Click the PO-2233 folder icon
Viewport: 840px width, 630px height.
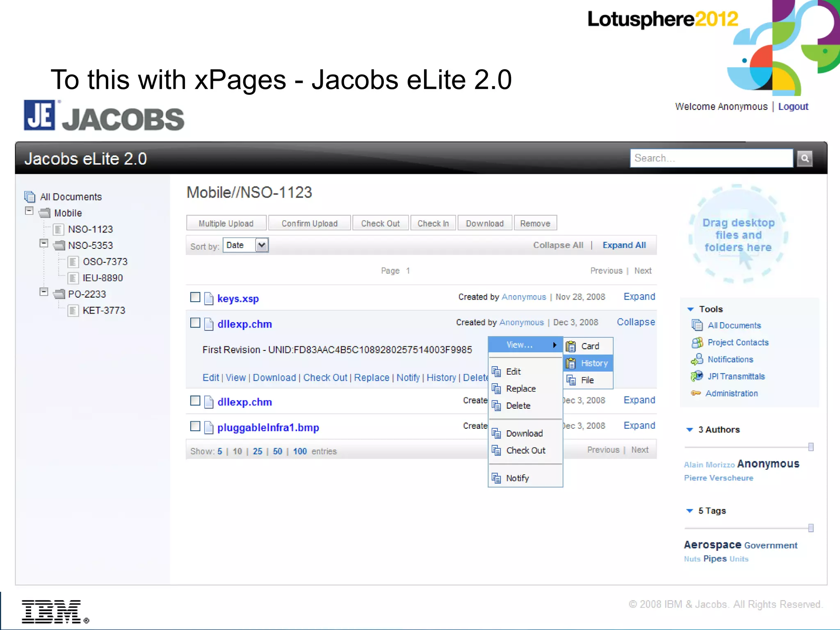(x=59, y=294)
